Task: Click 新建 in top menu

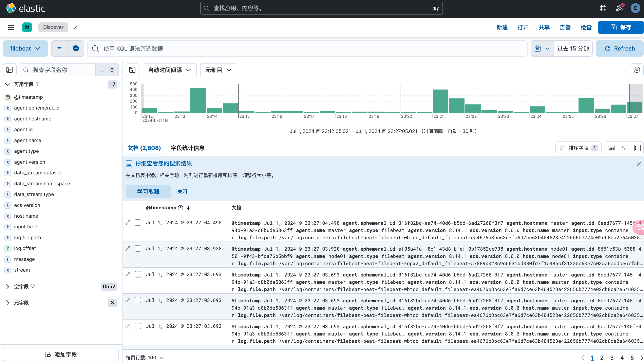Action: coord(502,27)
